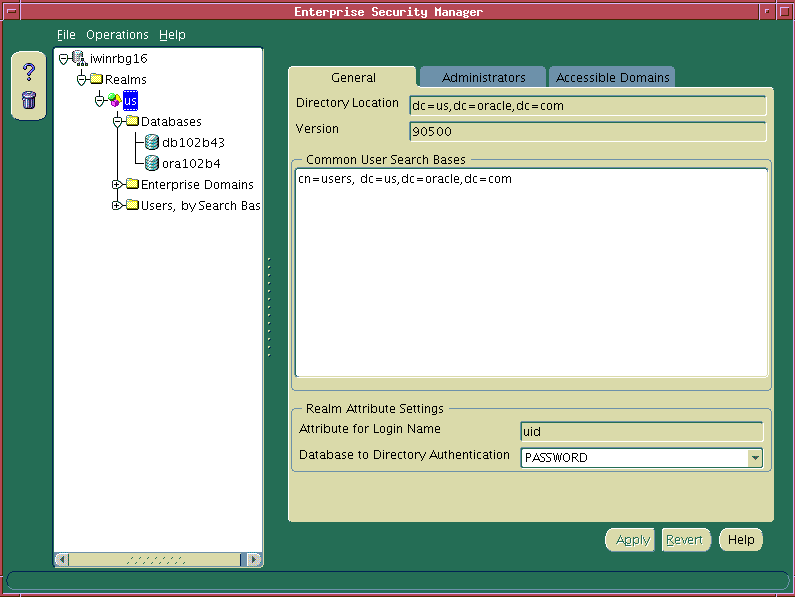Click the tree panel horizontal scrollbar

click(x=158, y=560)
